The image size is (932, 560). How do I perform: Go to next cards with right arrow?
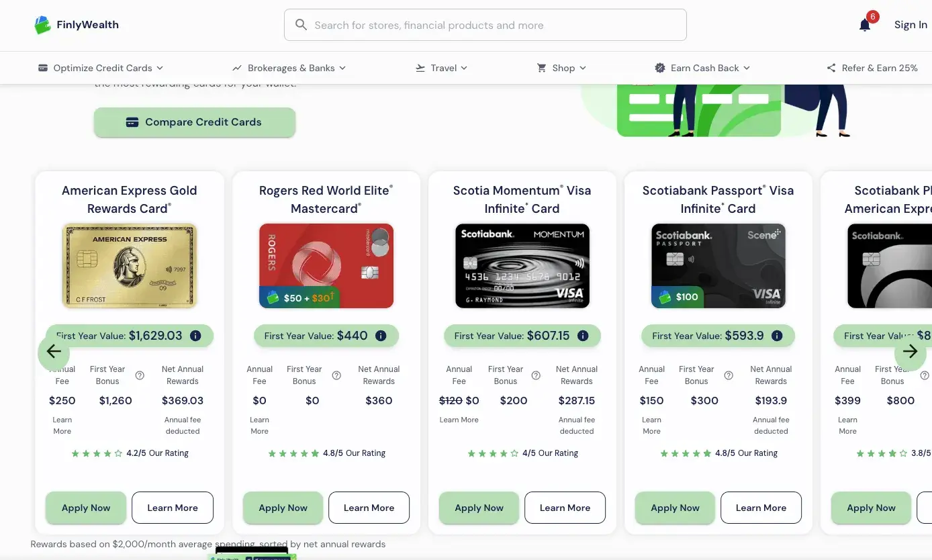[x=910, y=351]
